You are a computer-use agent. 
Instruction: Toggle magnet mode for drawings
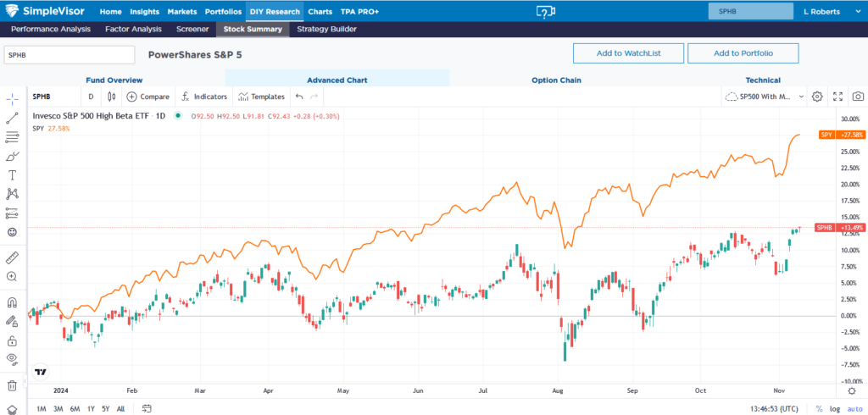(12, 302)
